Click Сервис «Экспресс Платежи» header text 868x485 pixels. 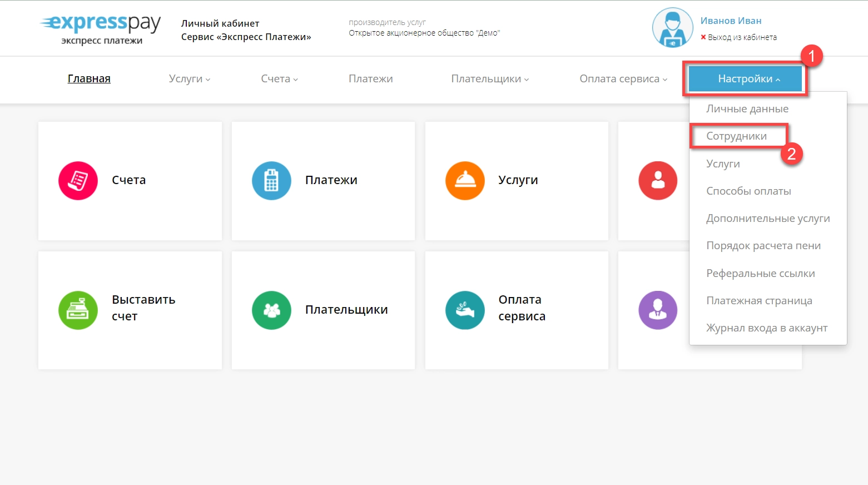click(246, 37)
